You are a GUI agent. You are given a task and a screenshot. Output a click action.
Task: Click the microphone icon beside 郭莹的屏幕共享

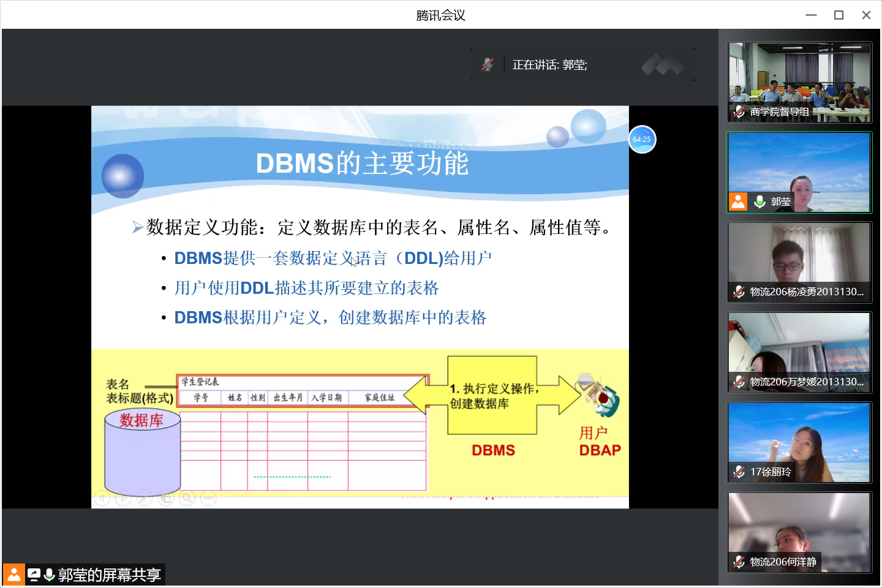pyautogui.click(x=50, y=575)
